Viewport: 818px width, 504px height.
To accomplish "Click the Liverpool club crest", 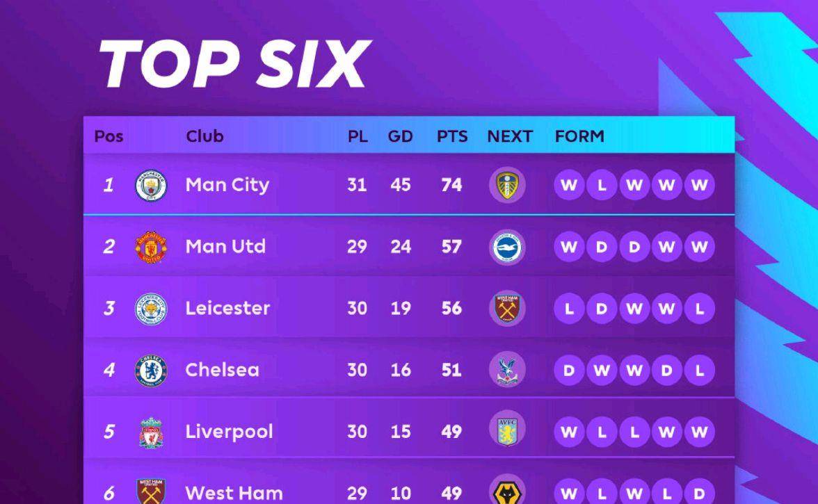I will tap(151, 432).
